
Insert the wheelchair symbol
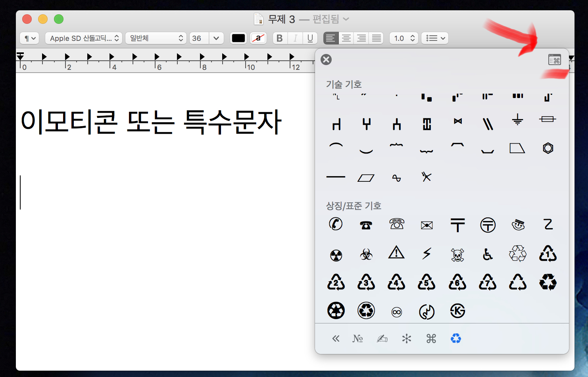coord(488,254)
